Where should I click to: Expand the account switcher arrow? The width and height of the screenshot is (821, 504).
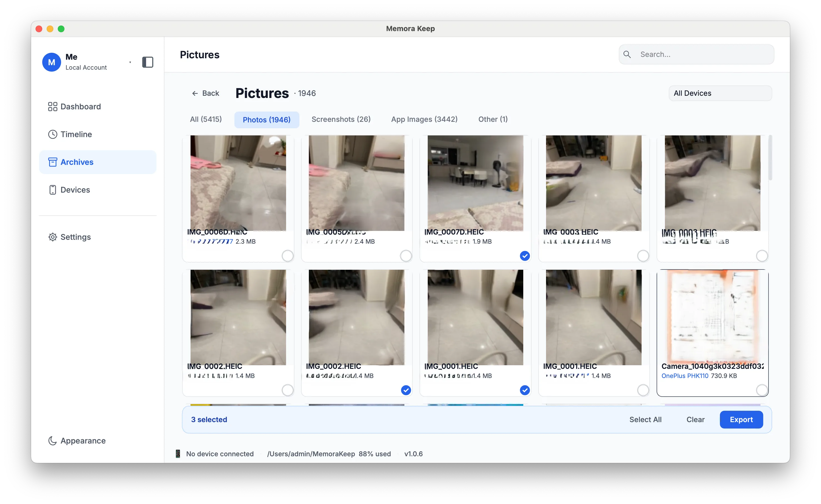130,62
